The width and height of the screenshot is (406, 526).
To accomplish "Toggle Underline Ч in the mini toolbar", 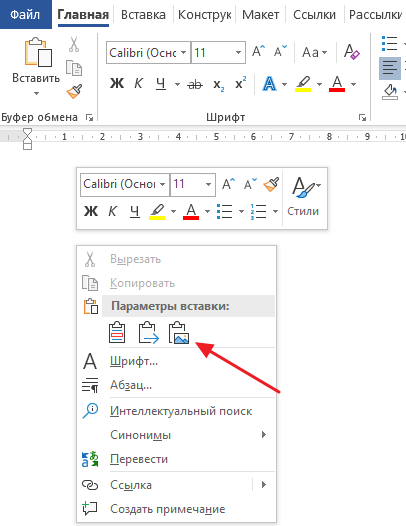I will click(135, 212).
